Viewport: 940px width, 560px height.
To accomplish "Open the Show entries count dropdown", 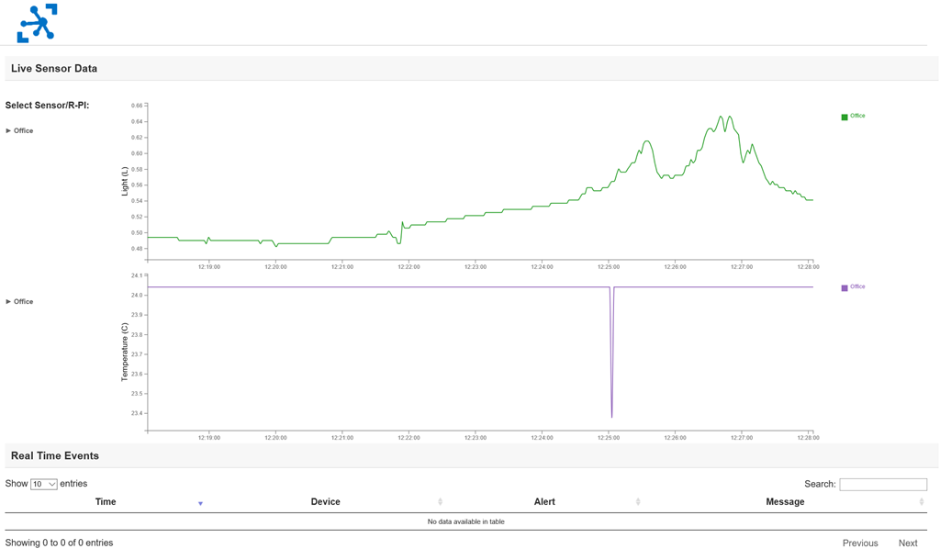I will pyautogui.click(x=44, y=484).
